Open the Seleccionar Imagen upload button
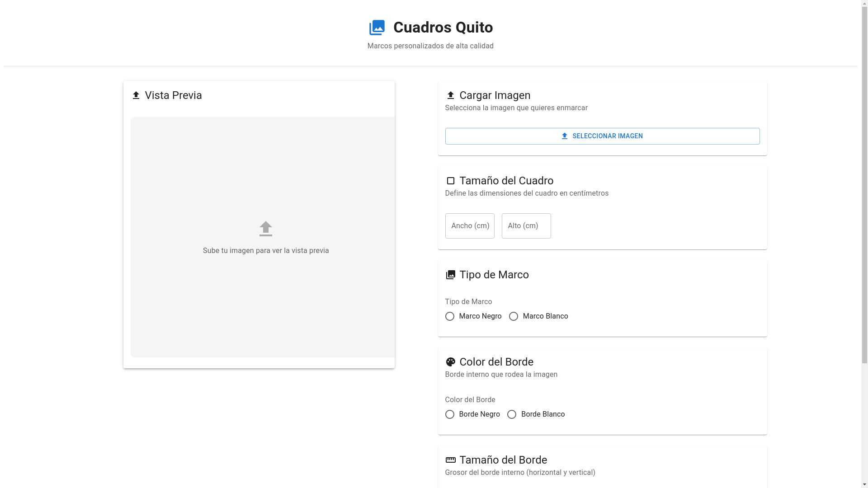The width and height of the screenshot is (868, 488). pyautogui.click(x=602, y=136)
